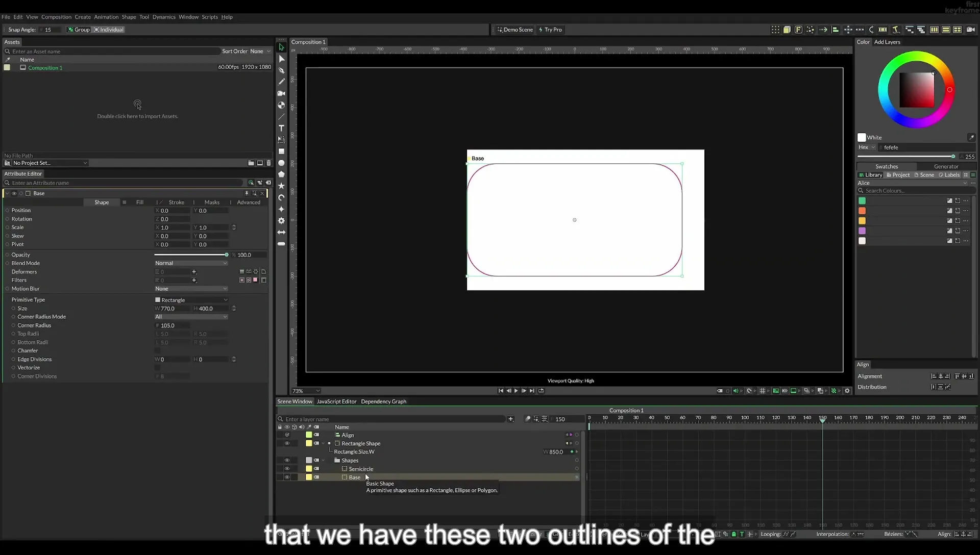This screenshot has width=980, height=555.
Task: Switch to the JavaScript Editor tab
Action: coord(336,401)
